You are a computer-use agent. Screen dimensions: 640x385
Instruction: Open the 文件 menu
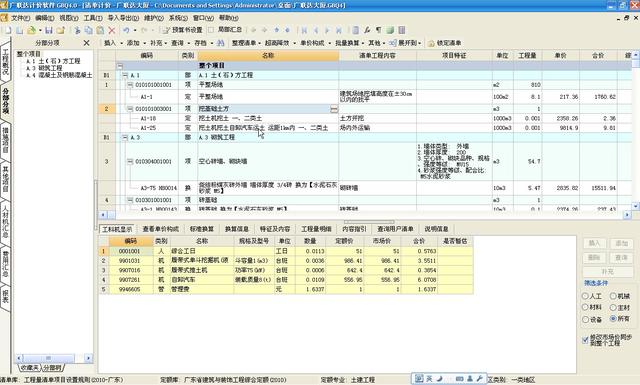click(20, 18)
